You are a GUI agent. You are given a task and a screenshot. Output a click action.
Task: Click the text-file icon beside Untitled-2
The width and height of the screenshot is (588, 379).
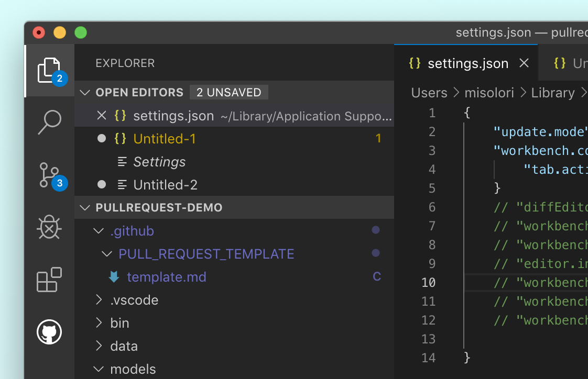coord(122,185)
